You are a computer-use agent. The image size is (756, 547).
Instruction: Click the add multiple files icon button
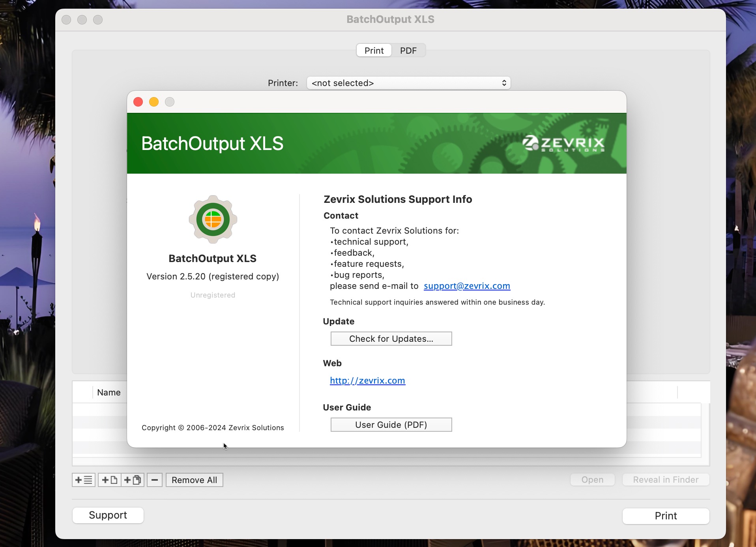click(x=133, y=480)
